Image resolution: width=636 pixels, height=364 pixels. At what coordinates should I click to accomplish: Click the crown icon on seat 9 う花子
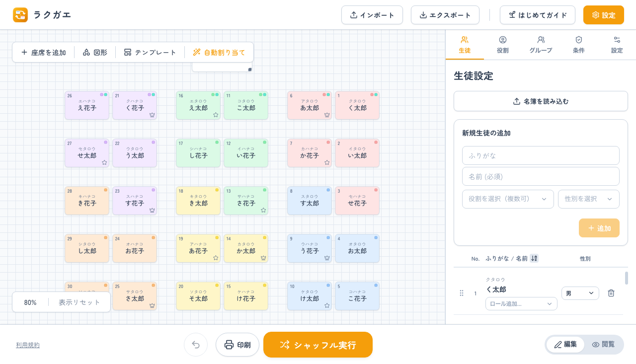click(327, 258)
